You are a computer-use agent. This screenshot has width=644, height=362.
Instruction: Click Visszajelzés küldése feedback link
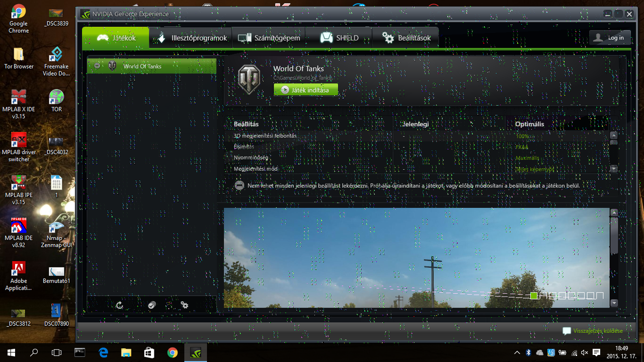pyautogui.click(x=598, y=331)
